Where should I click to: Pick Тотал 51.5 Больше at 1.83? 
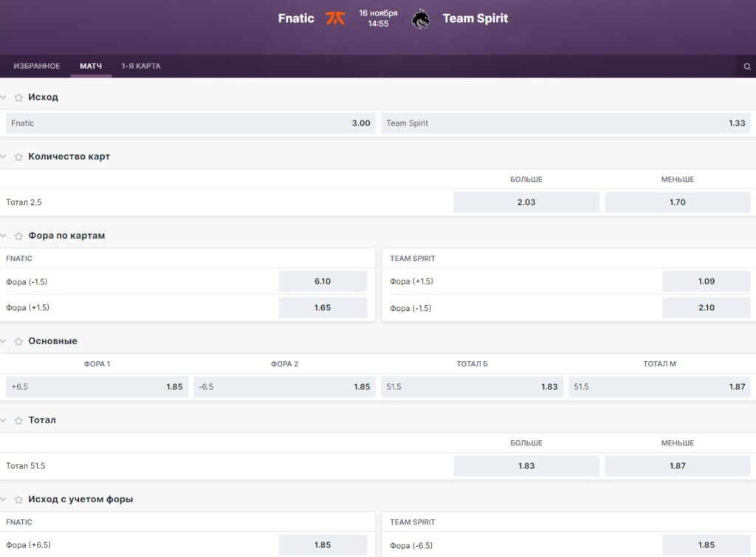526,466
